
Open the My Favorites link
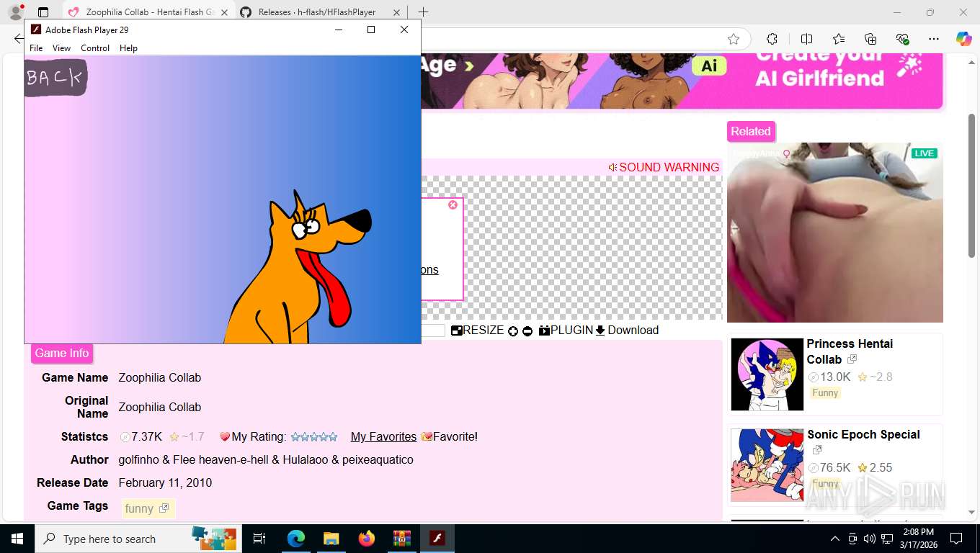(x=383, y=437)
